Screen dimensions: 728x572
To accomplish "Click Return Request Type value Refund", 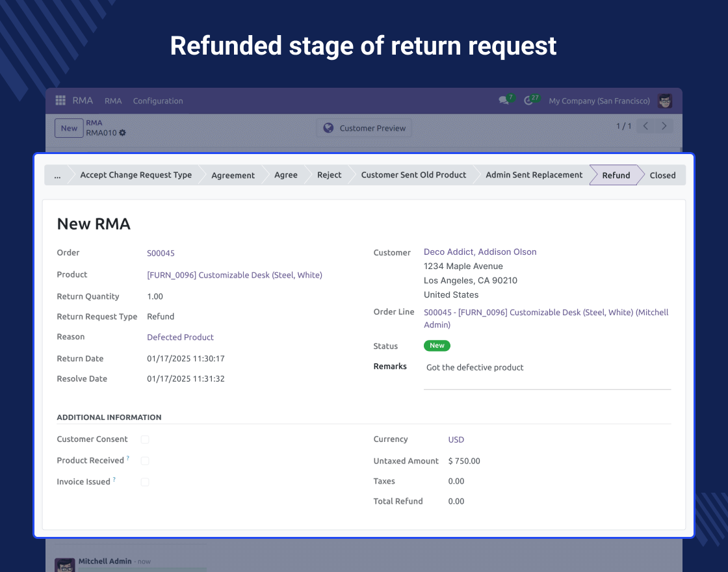I will pyautogui.click(x=161, y=316).
